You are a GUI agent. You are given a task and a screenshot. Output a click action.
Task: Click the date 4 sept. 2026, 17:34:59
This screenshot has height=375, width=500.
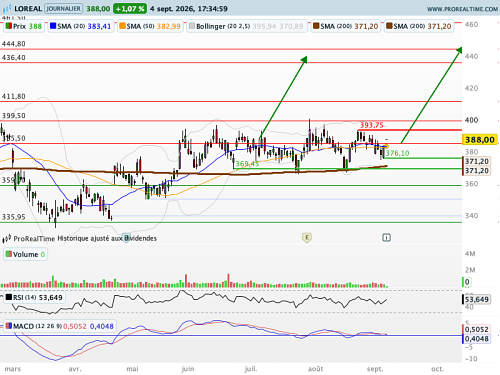pyautogui.click(x=189, y=9)
